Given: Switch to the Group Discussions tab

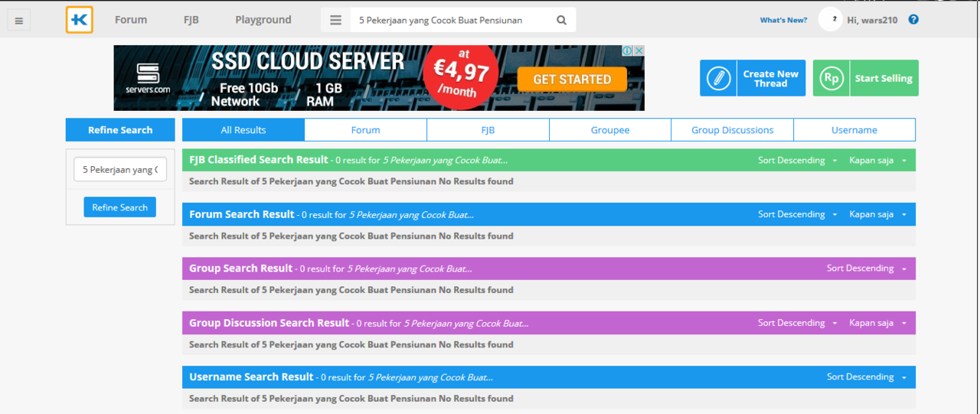Looking at the screenshot, I should click(732, 130).
